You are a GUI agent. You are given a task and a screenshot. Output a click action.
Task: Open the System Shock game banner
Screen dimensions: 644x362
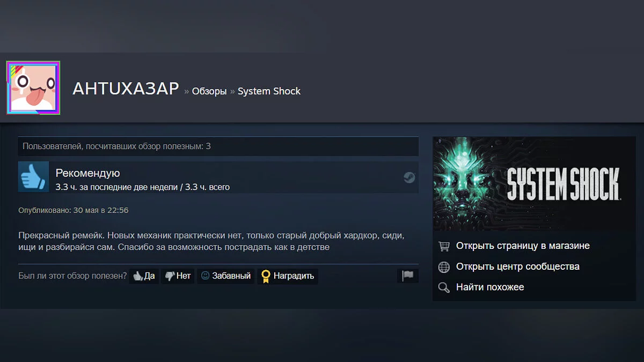tap(534, 184)
